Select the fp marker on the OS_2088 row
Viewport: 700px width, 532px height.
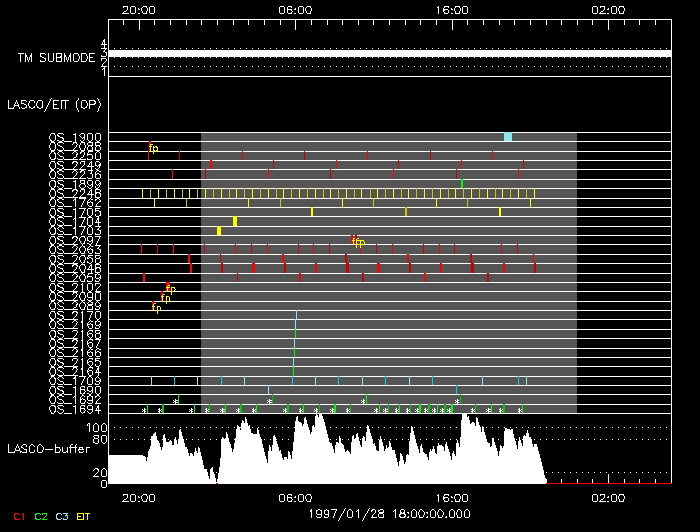[x=153, y=148]
